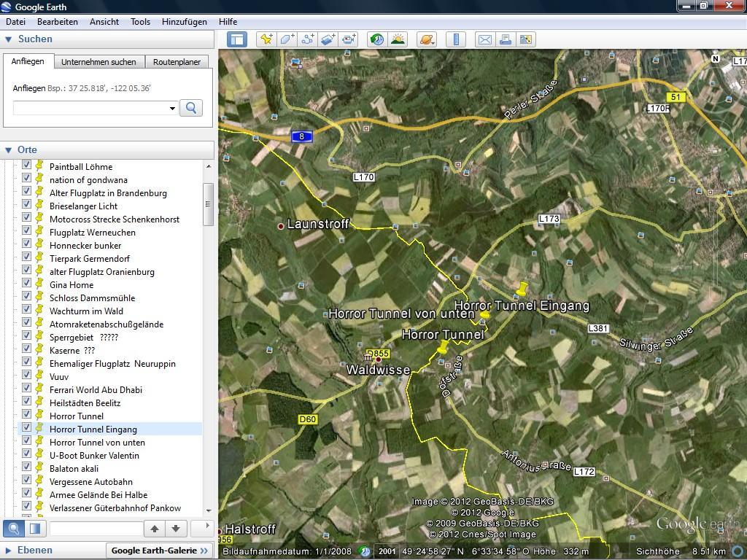This screenshot has width=747, height=560.
Task: Open the Hinzufügen menu
Action: pyautogui.click(x=185, y=22)
